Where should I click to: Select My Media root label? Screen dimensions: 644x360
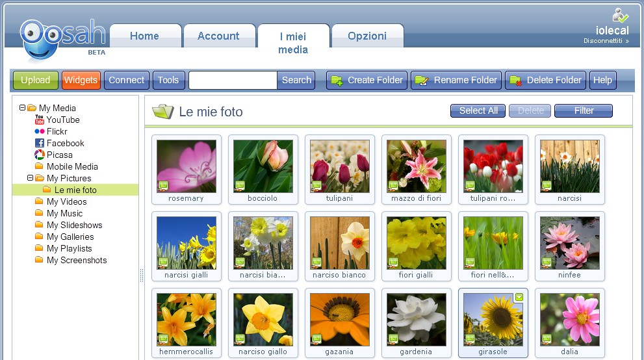coord(57,108)
